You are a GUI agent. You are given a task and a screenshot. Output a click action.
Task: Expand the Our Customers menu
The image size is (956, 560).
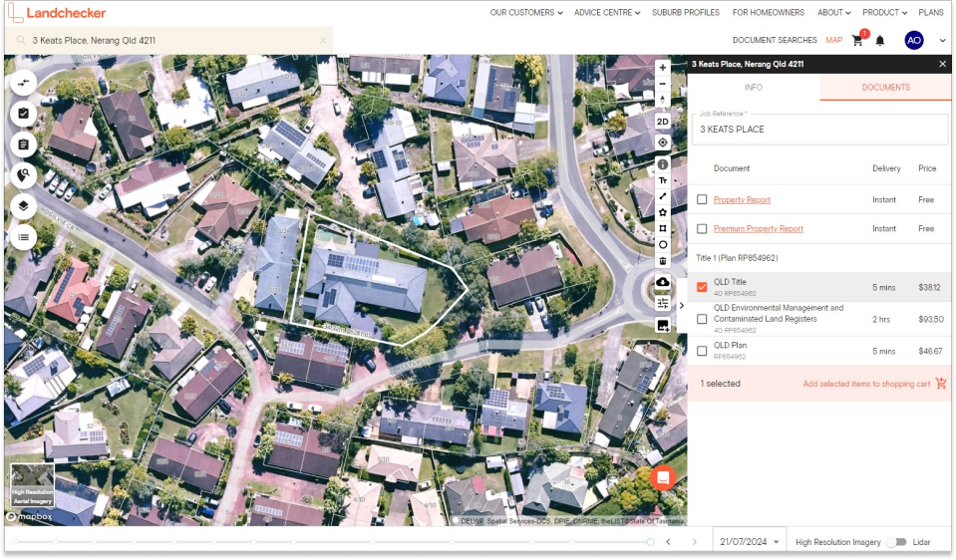pos(526,12)
